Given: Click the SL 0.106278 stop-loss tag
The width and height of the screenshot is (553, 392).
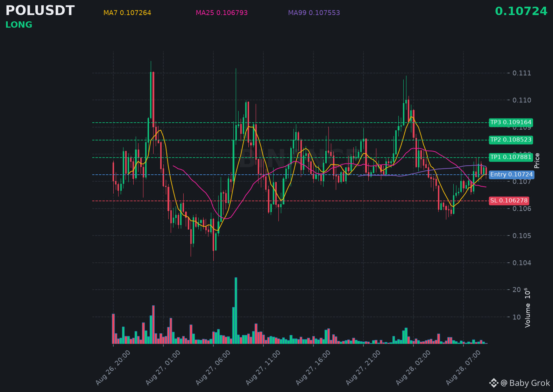Looking at the screenshot, I should [x=509, y=201].
